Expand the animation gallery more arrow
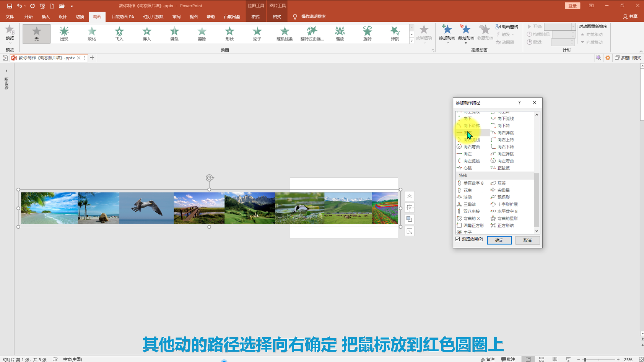The height and width of the screenshot is (362, 644). coord(411,41)
